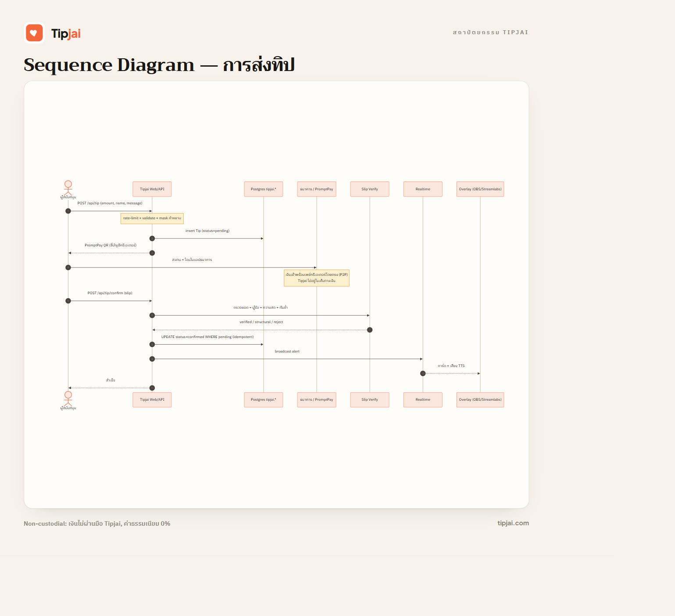The height and width of the screenshot is (616, 675).
Task: Click step marker 5 on the confirm (slip) arrow
Action: point(68,301)
